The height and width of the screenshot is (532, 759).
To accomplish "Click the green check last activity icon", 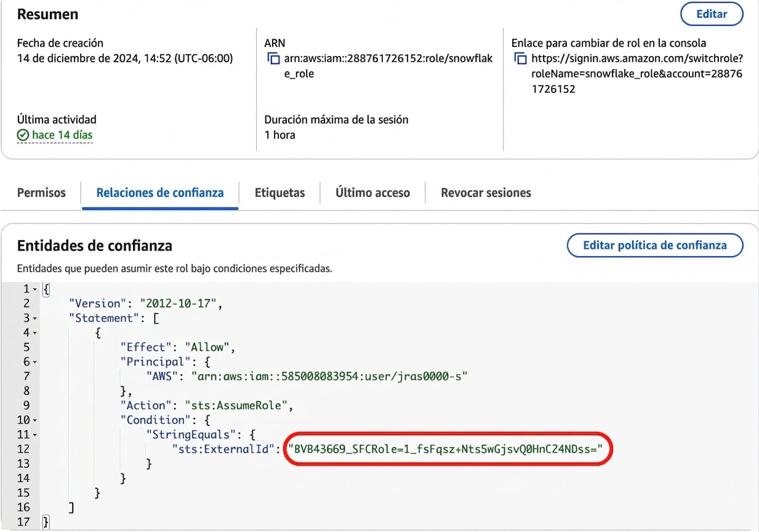I will point(23,135).
